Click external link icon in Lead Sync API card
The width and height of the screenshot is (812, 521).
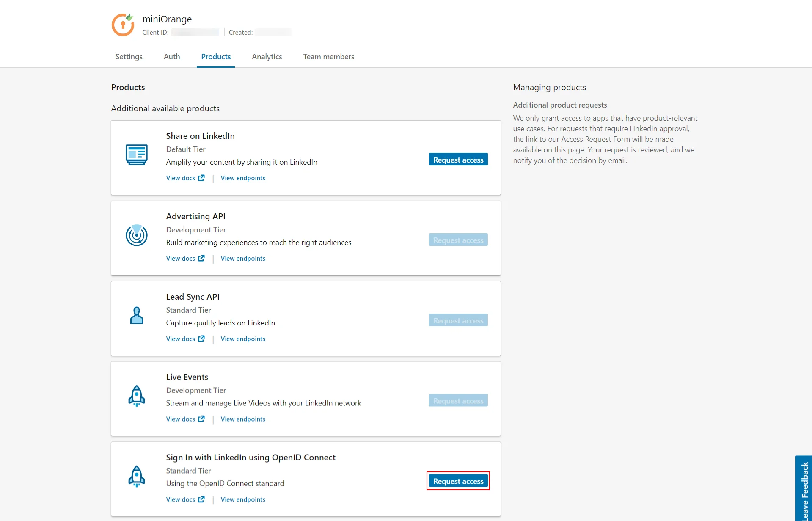(201, 339)
